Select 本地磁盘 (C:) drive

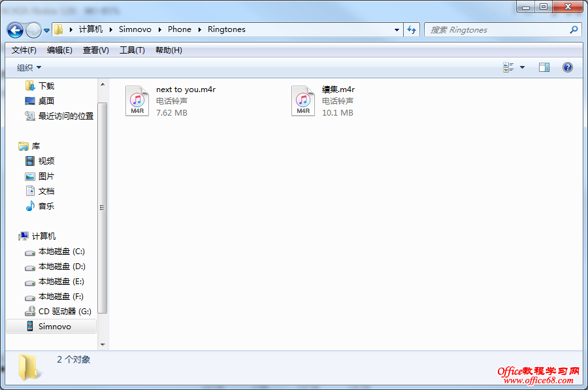tap(61, 252)
